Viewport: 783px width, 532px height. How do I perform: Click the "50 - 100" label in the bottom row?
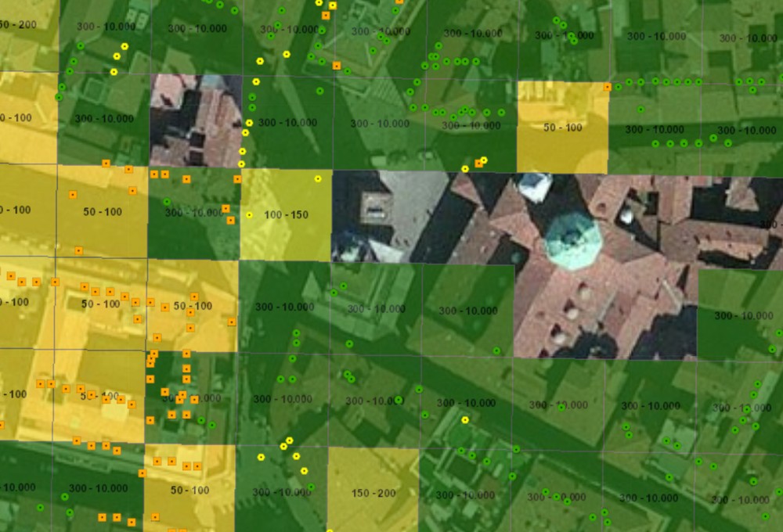(x=189, y=490)
